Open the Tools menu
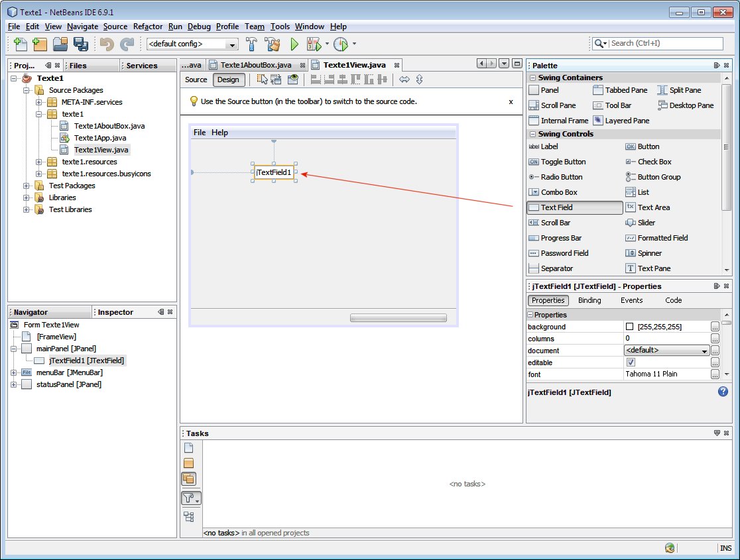This screenshot has height=560, width=740. coord(280,27)
